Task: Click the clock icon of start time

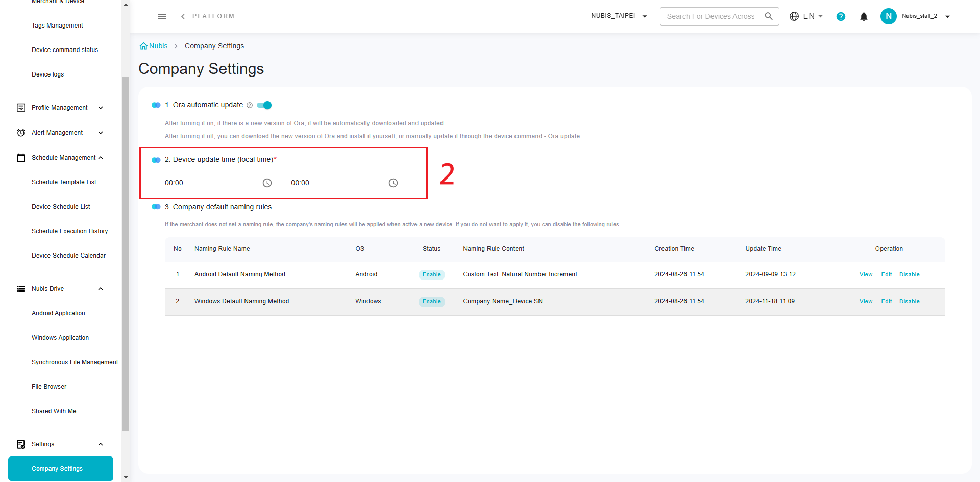Action: [x=267, y=183]
